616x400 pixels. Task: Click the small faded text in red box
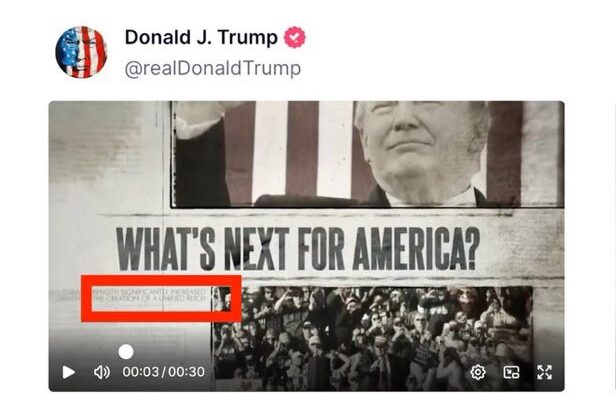coord(149,295)
